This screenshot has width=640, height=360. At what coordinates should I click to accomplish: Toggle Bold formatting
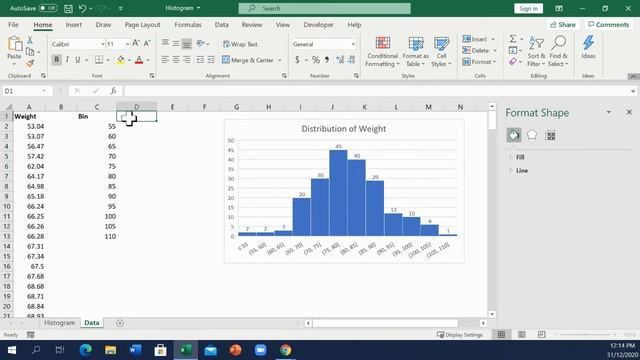coord(56,60)
